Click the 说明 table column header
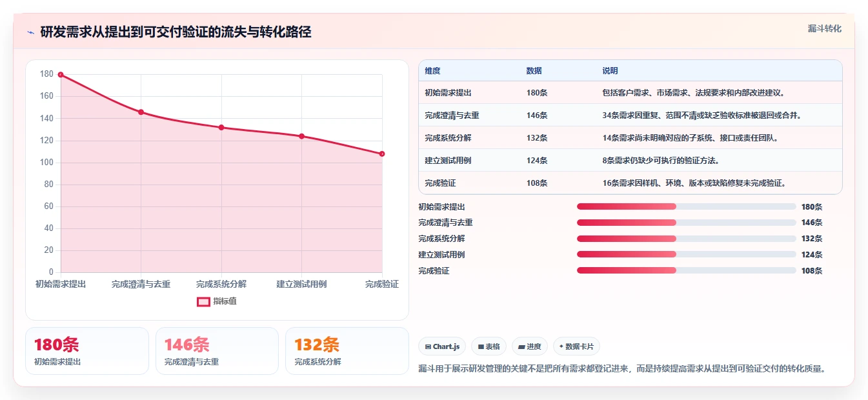 [x=611, y=71]
